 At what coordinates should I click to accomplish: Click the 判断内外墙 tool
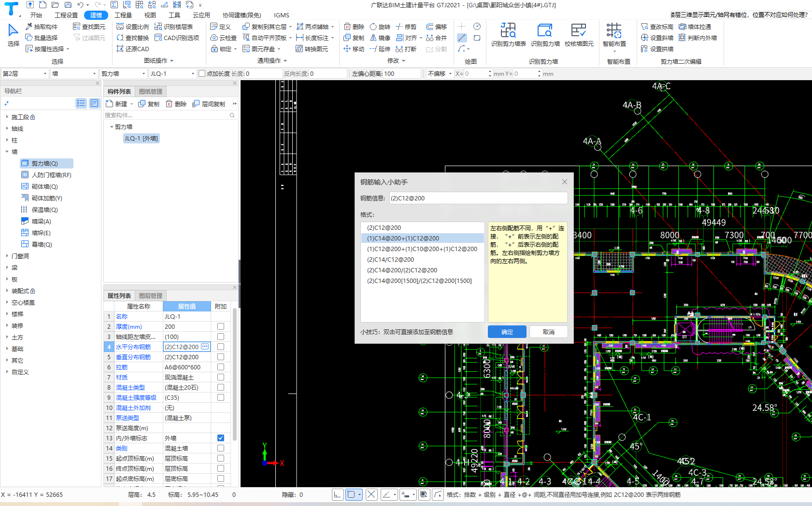698,38
